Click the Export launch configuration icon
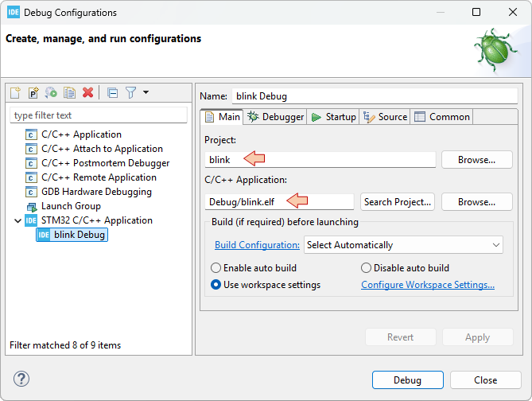 click(x=51, y=93)
